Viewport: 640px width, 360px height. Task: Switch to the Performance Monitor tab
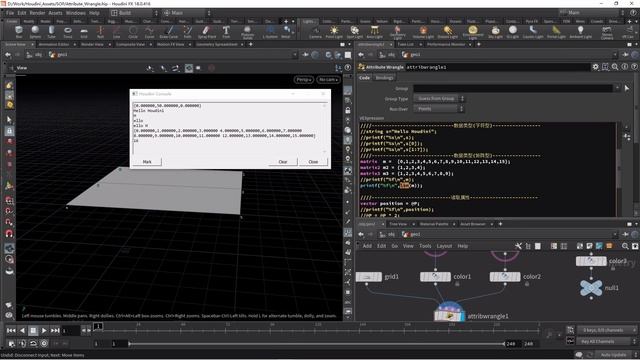point(446,44)
